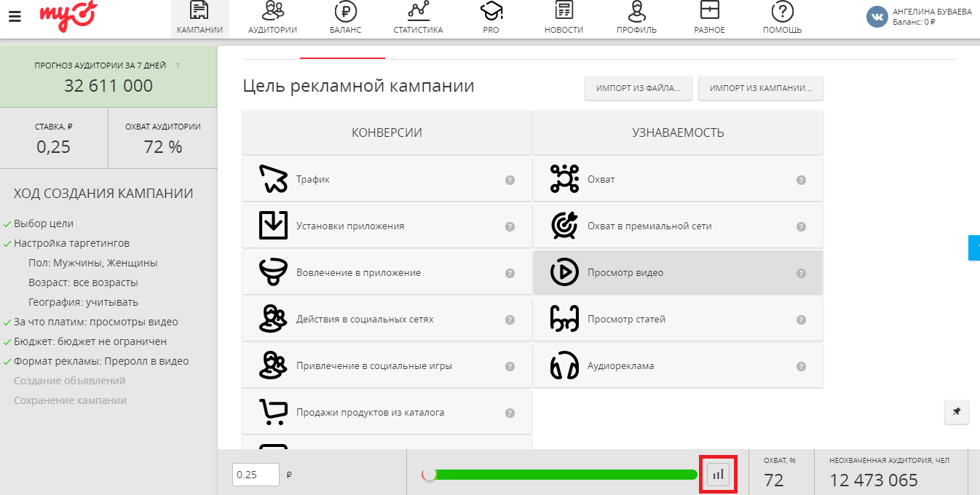Open help tooltip beside Просмотр видео
Image resolution: width=980 pixels, height=495 pixels.
click(x=801, y=272)
